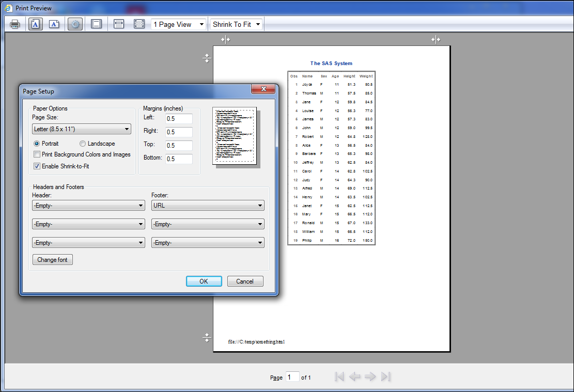Click the Last Page navigation arrow
This screenshot has width=574, height=392.
point(386,377)
